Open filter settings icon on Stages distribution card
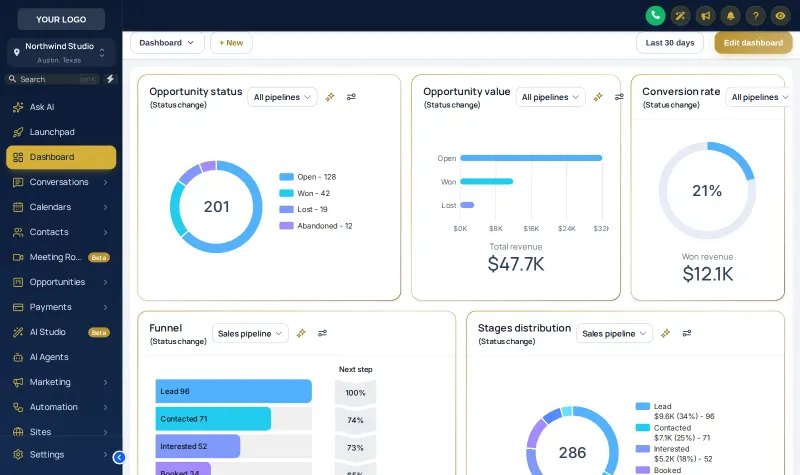The width and height of the screenshot is (800, 475). click(687, 333)
